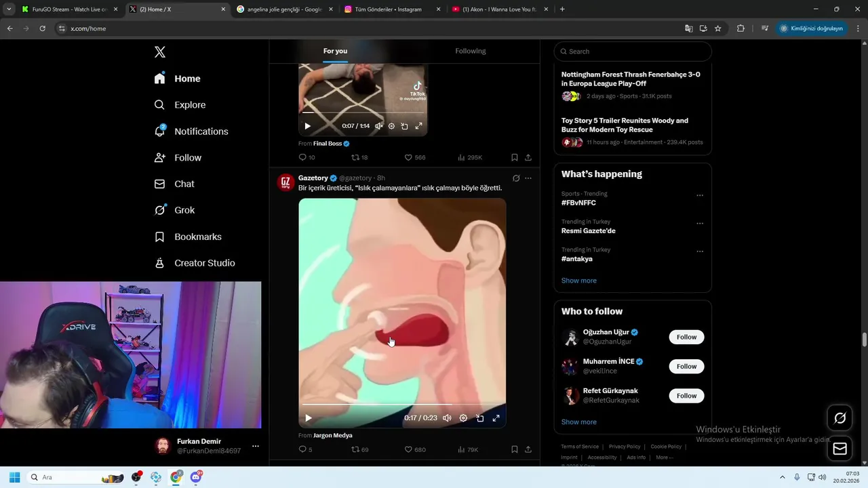
Task: Open Discord from the taskbar
Action: point(196,477)
